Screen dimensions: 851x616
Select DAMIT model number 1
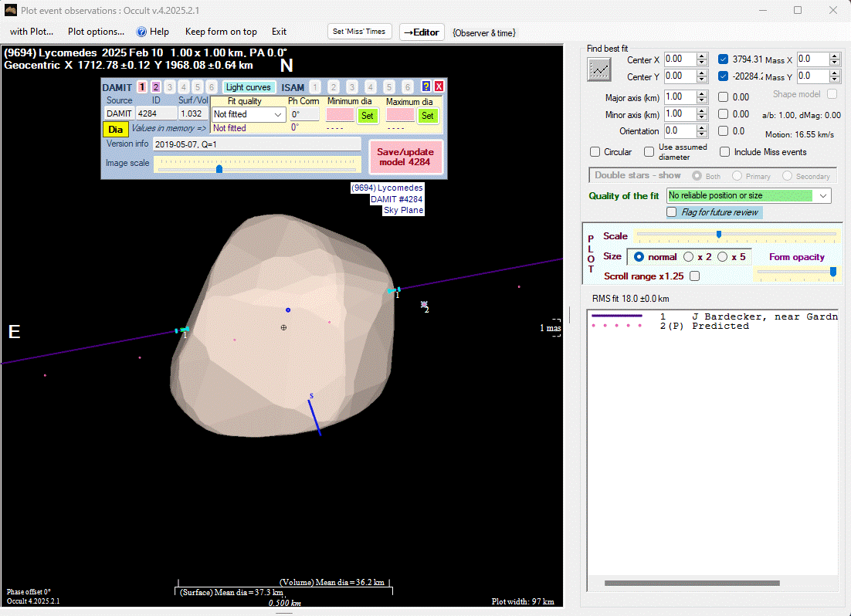pyautogui.click(x=141, y=87)
